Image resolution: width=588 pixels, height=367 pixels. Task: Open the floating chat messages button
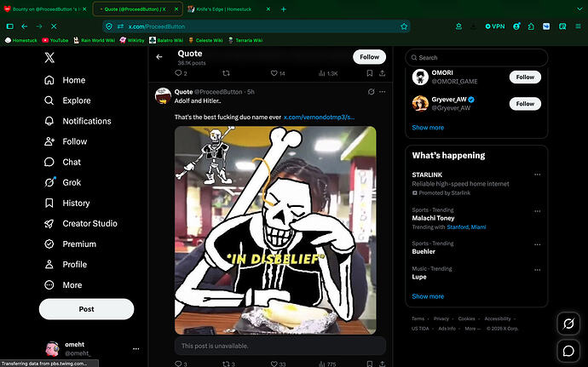[x=568, y=351]
